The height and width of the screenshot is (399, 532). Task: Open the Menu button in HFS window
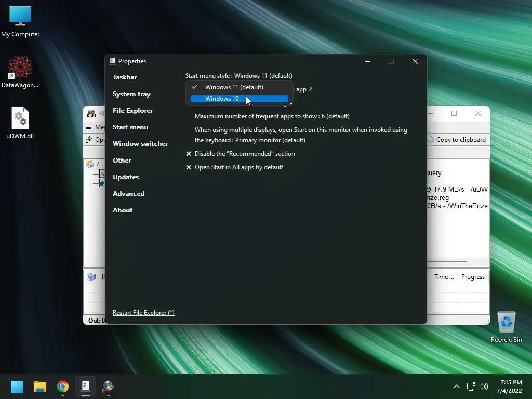[x=95, y=127]
